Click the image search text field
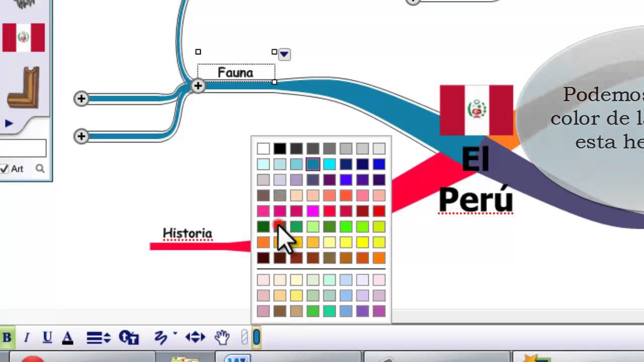 [x=23, y=148]
